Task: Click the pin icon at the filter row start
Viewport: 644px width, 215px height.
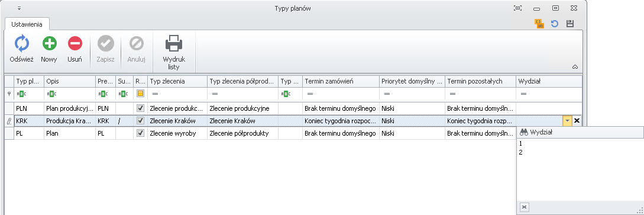Action: (x=9, y=94)
